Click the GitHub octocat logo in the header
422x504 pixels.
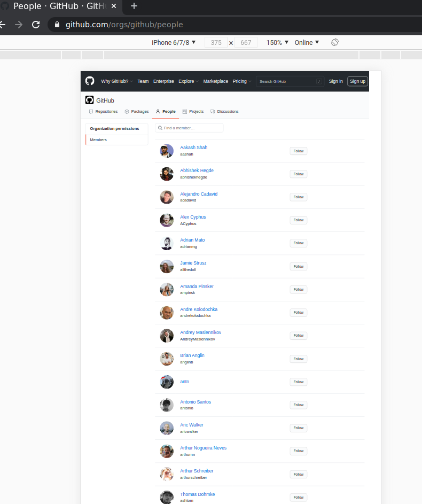coord(89,81)
